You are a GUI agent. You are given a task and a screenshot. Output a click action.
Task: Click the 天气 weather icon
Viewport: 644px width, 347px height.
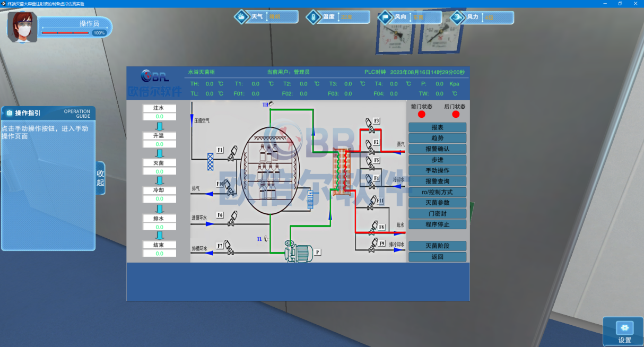coord(241,17)
